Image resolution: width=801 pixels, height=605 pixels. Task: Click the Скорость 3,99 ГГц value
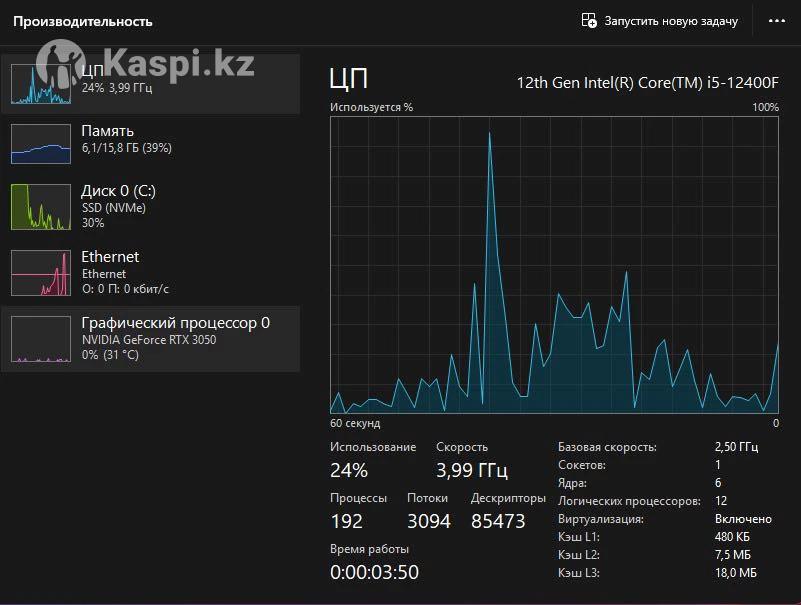[472, 470]
